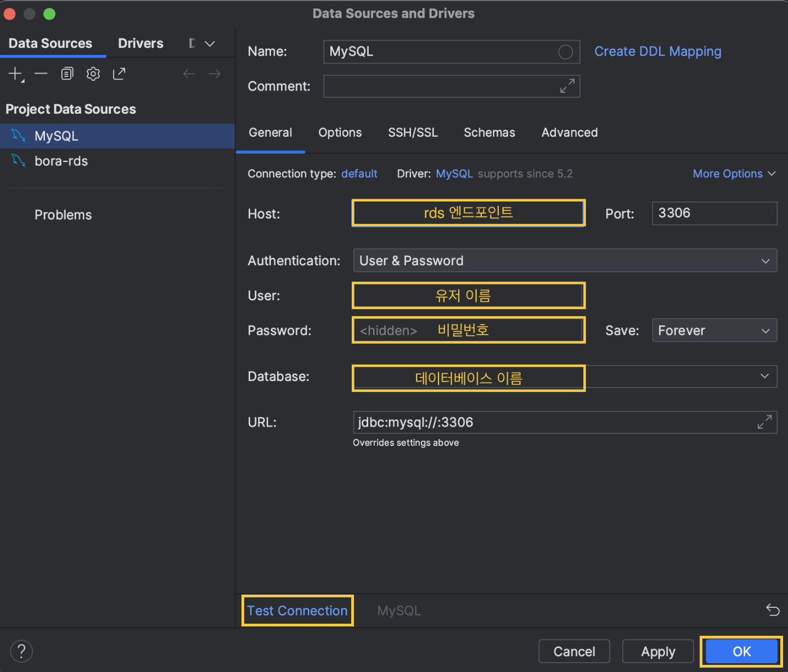
Task: Expand the URL field with arrows icon
Action: coord(764,422)
